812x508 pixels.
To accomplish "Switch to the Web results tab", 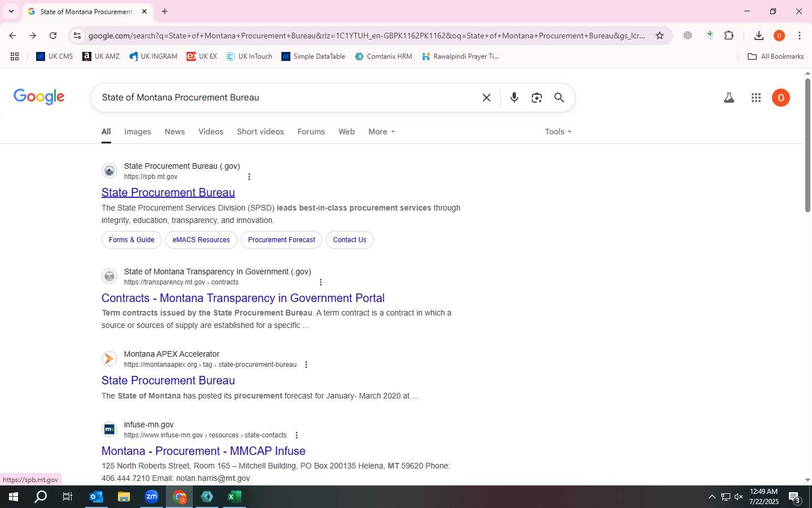I will pyautogui.click(x=347, y=132).
